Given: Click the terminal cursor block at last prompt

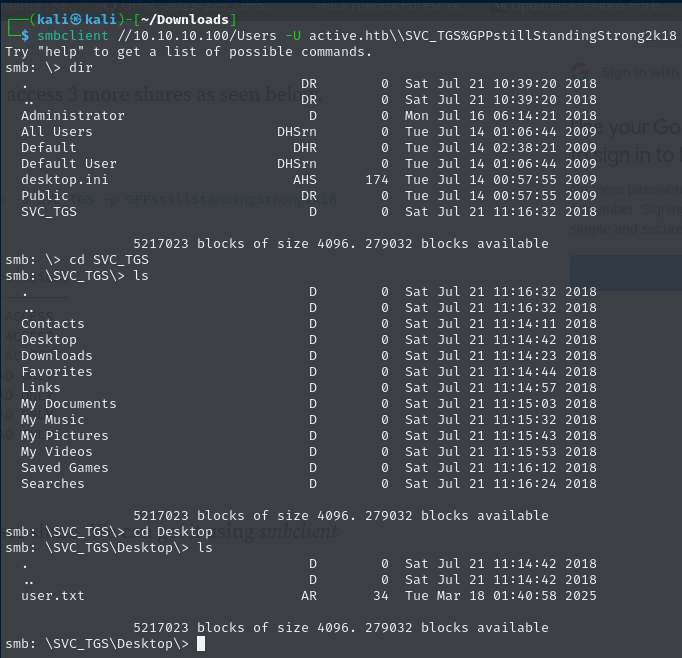Looking at the screenshot, I should click(201, 644).
